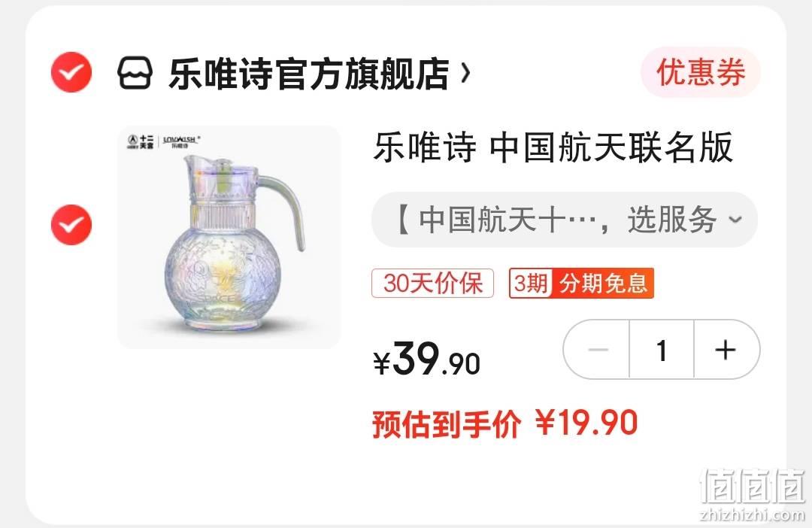Tap the 十二天宫 brand logo on product image

[141, 141]
